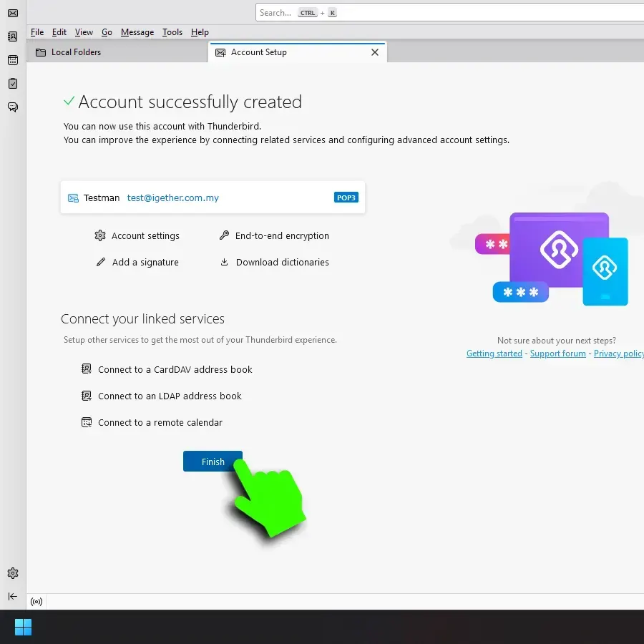The image size is (644, 644).
Task: Click the online status indicator icon
Action: pos(36,602)
